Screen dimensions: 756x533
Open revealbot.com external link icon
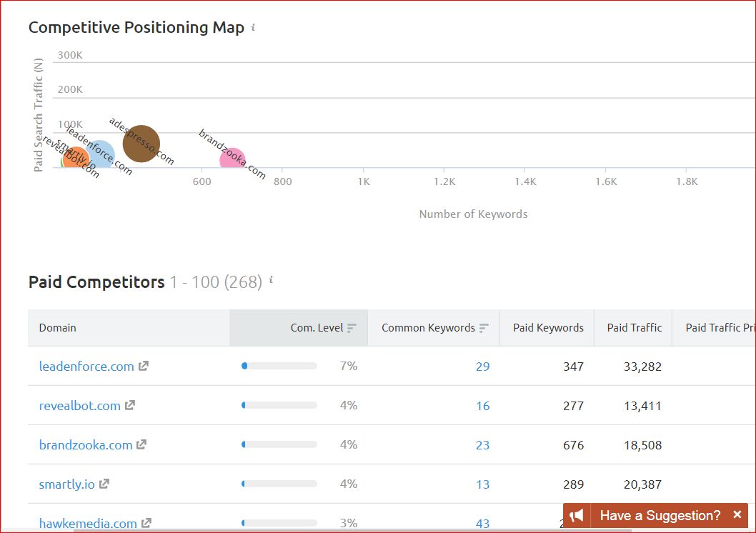click(130, 405)
